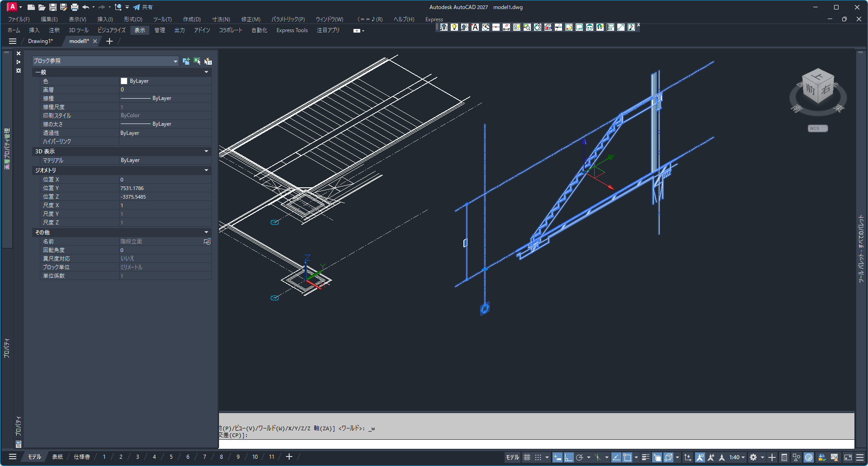Viewport: 868px width, 466px height.
Task: Click the ViewCube top face
Action: [817, 76]
